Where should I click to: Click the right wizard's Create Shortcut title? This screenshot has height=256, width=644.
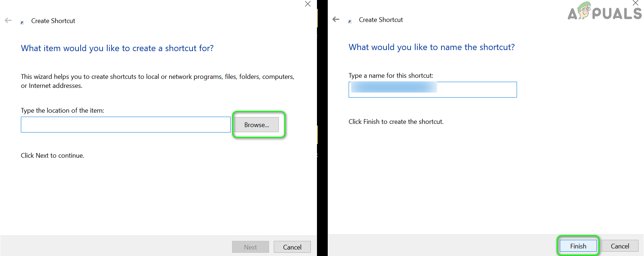[x=381, y=20]
